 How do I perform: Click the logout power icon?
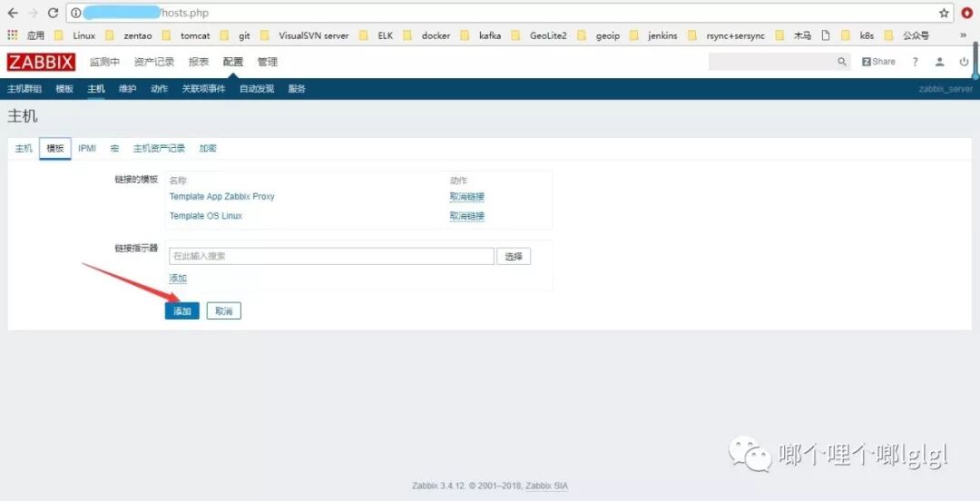click(x=964, y=62)
